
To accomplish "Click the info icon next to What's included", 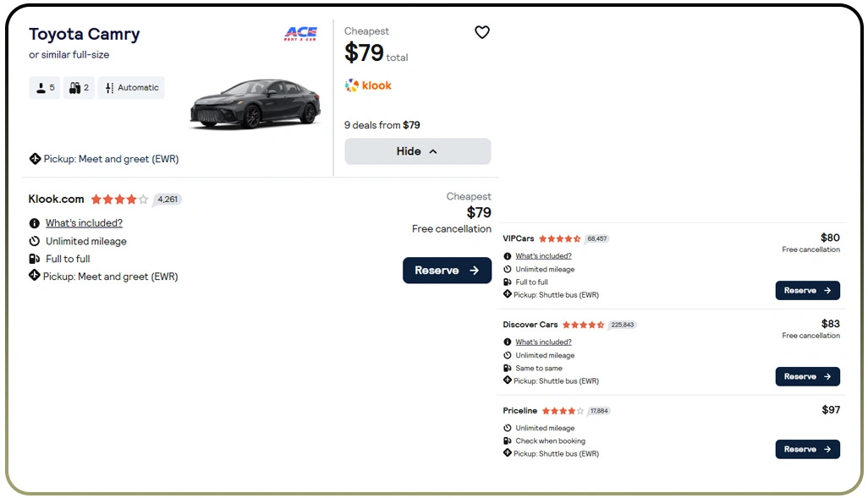I will point(32,222).
